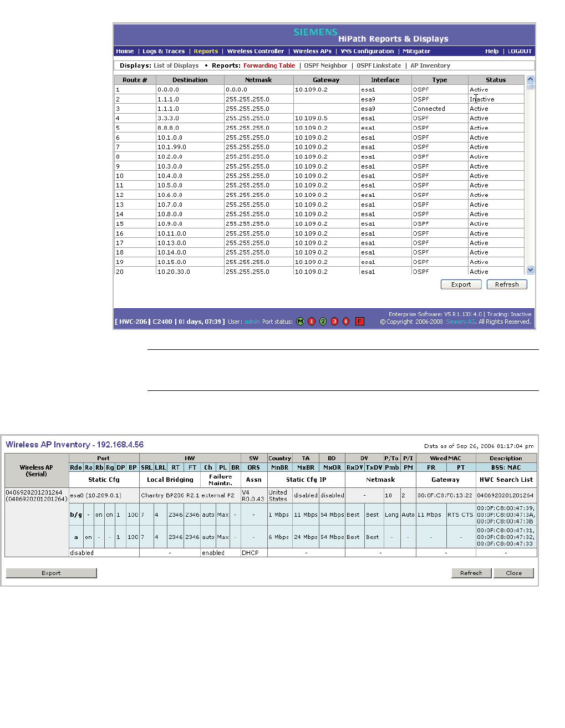This screenshot has height=728, width=565.
Task: Open the Reports menu
Action: point(206,51)
